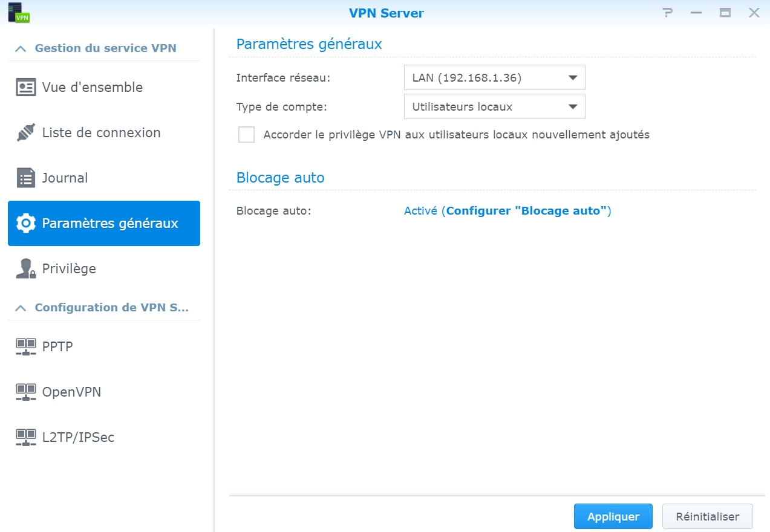Open the Interface réseau dropdown

(x=494, y=77)
